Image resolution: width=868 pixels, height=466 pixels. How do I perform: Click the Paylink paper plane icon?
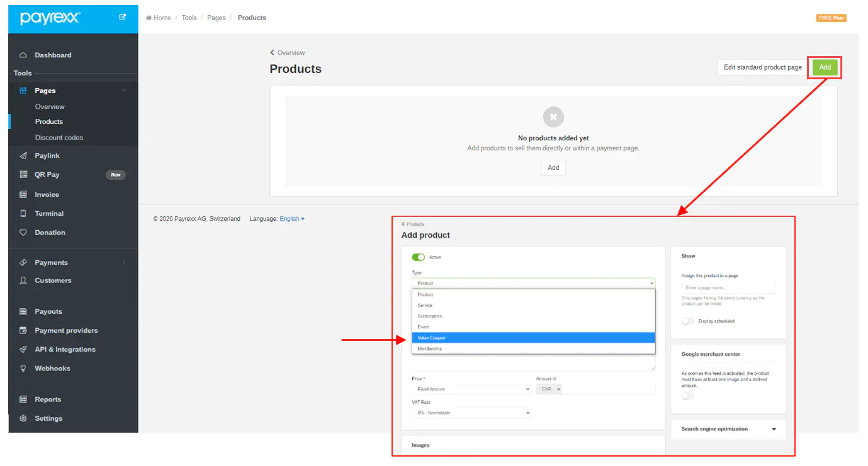(x=23, y=156)
